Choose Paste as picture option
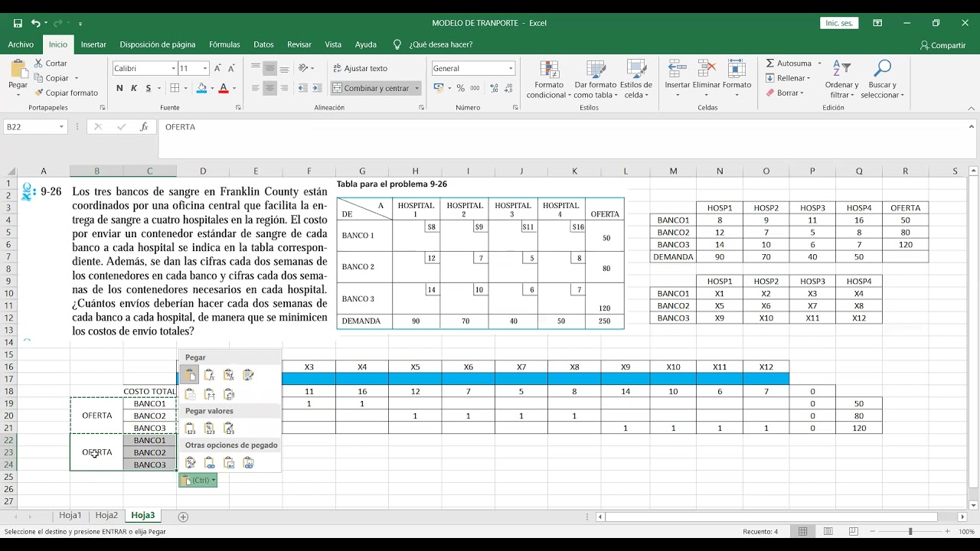Viewport: 980px width, 551px height. pyautogui.click(x=228, y=462)
